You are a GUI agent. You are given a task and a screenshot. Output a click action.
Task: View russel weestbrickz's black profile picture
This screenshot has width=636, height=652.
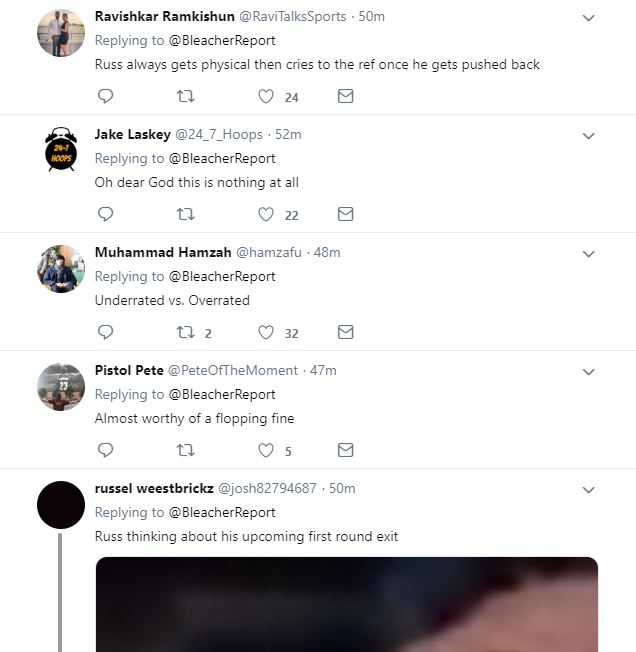point(61,505)
